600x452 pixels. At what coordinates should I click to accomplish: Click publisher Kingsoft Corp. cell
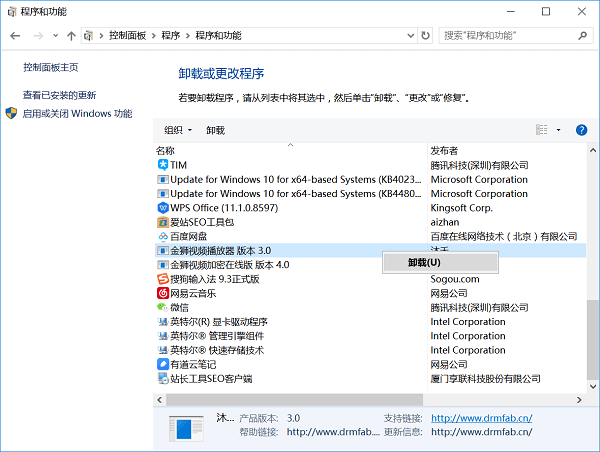[x=461, y=208]
